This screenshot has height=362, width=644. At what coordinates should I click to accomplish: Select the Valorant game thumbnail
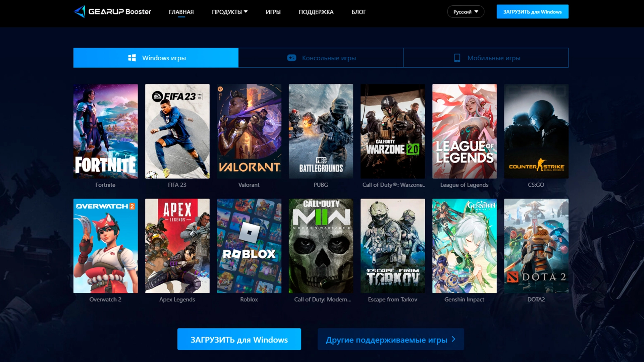[249, 131]
